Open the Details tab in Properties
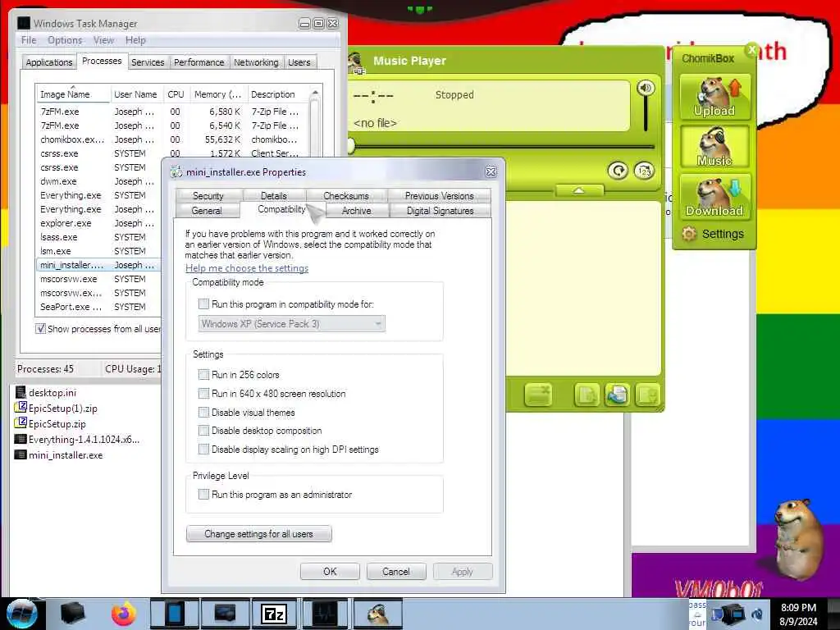The height and width of the screenshot is (630, 840). click(x=274, y=196)
